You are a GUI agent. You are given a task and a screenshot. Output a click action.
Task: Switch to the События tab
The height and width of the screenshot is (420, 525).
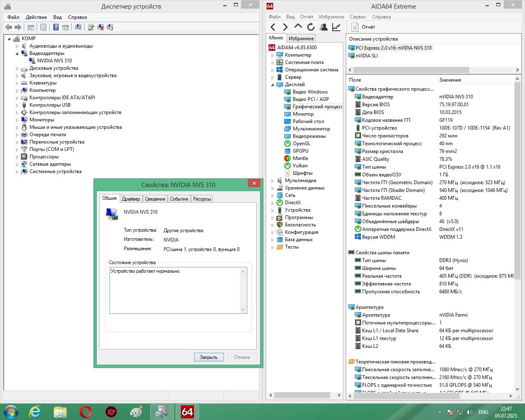point(179,199)
